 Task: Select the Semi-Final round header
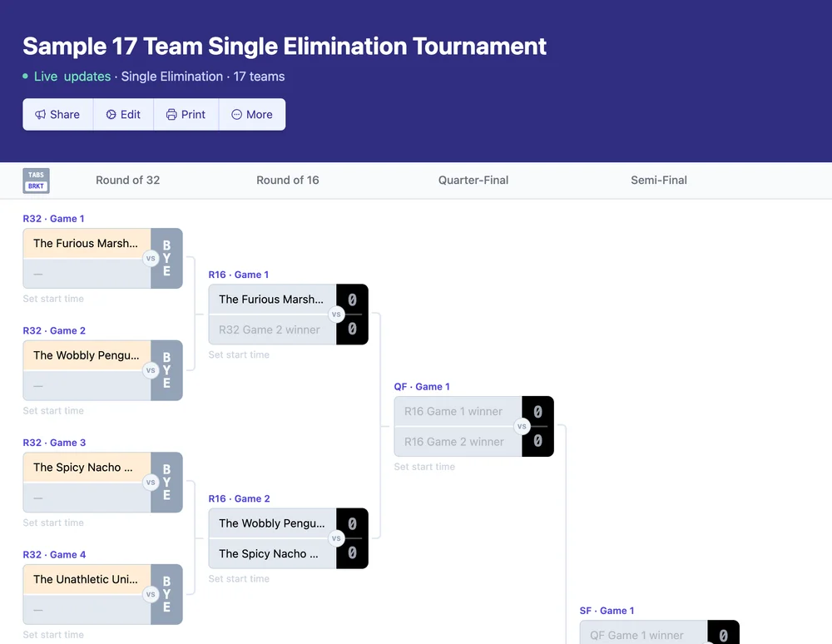tap(659, 180)
